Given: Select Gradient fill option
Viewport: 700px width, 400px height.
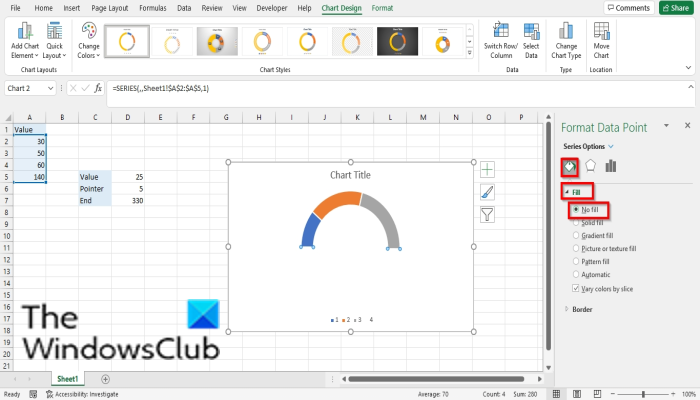Looking at the screenshot, I should coord(593,235).
